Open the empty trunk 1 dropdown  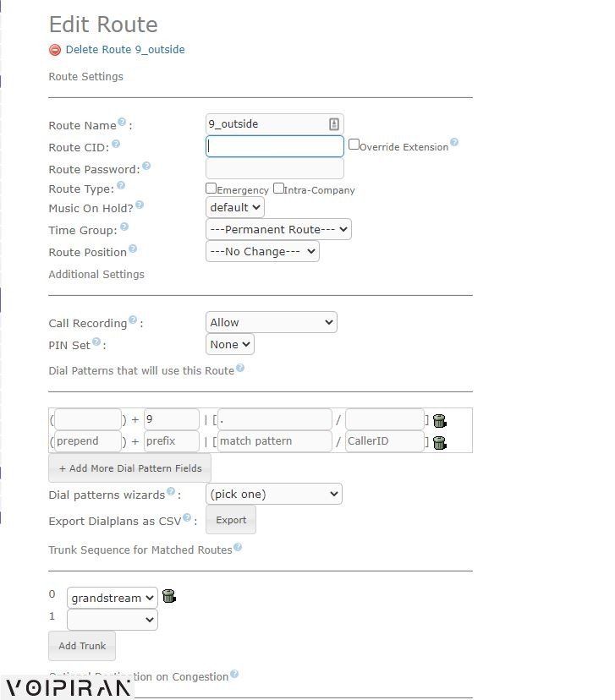tap(113, 620)
